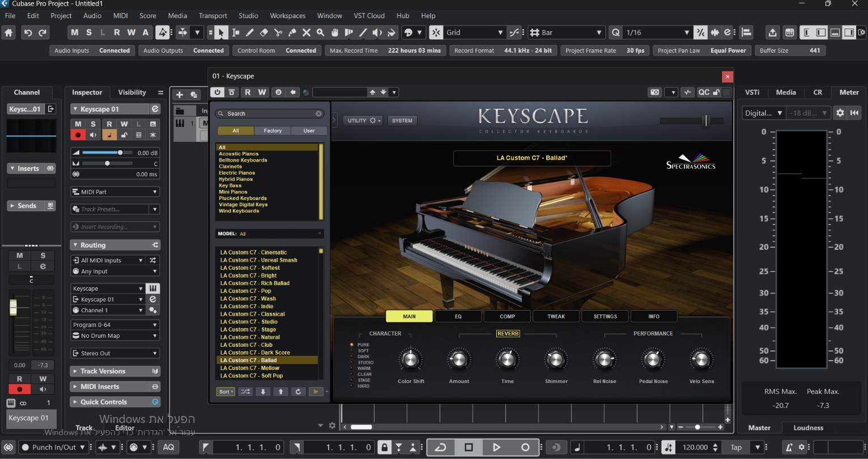Screen dimensions: 868x459
Task: Select the Mute X tool
Action: pos(307,33)
